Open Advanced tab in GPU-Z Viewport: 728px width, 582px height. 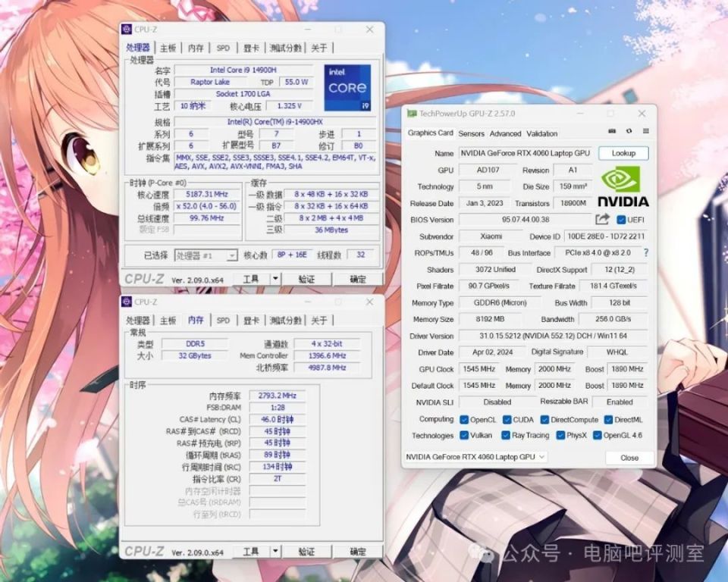pyautogui.click(x=505, y=133)
